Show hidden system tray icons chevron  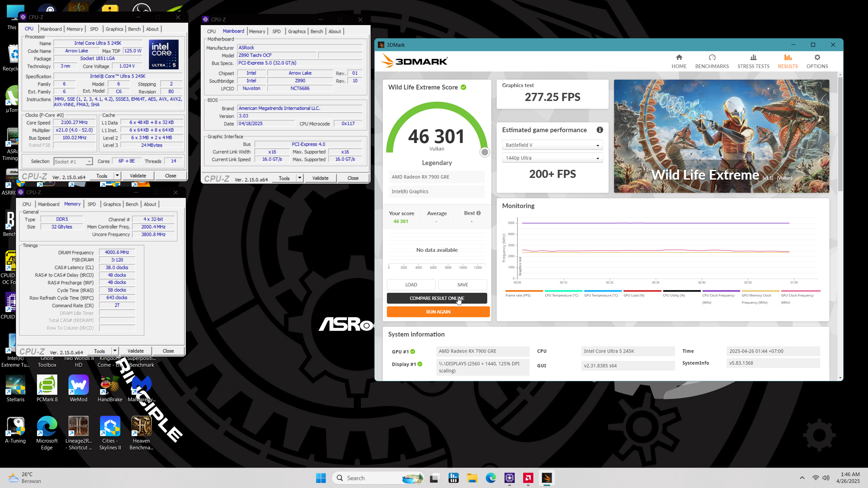(802, 478)
